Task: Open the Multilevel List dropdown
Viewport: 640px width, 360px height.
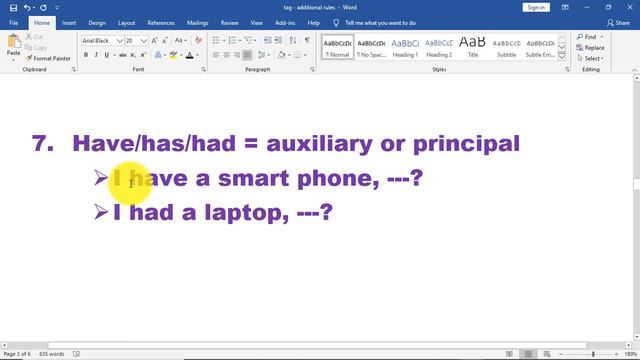Action: click(256, 40)
